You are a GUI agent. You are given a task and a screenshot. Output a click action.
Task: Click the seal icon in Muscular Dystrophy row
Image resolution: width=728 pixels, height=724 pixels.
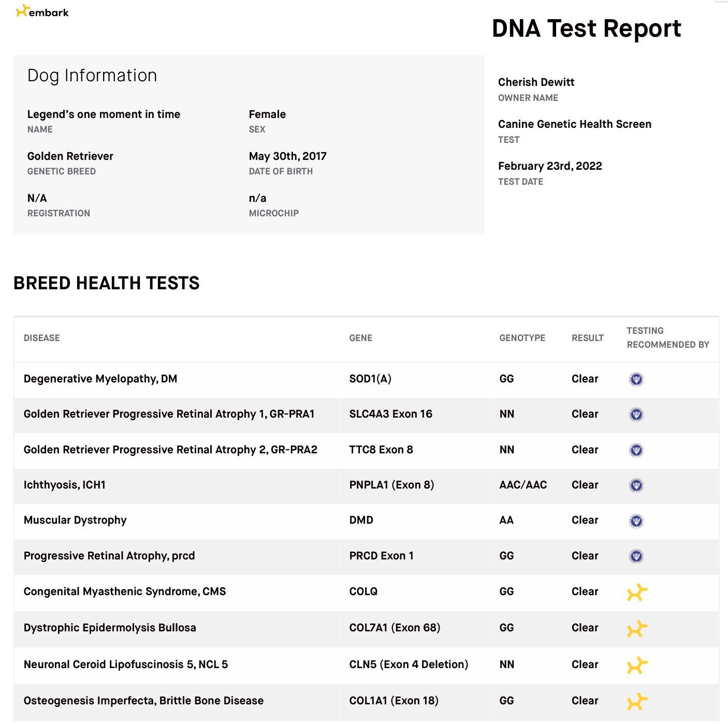point(636,521)
